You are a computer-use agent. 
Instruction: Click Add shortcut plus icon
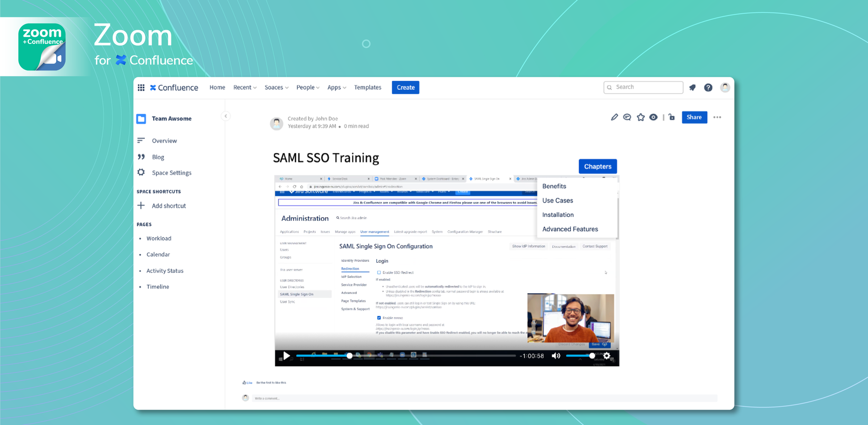pyautogui.click(x=141, y=205)
